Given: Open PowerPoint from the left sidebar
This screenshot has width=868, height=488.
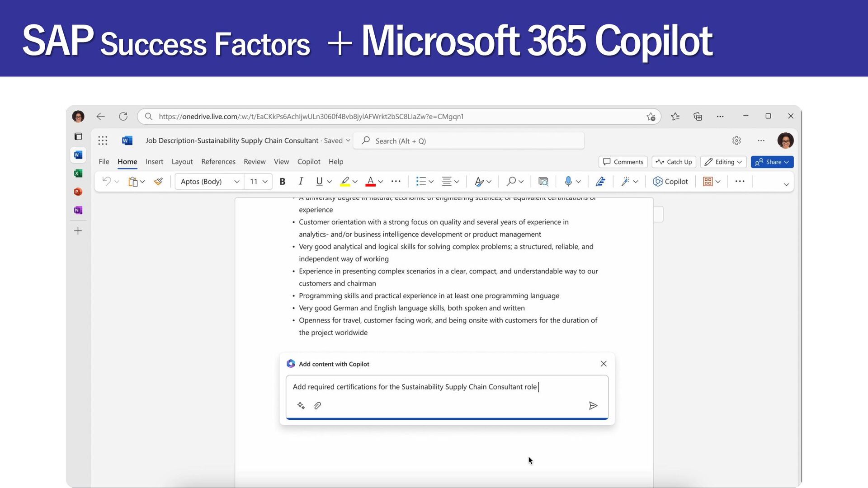Looking at the screenshot, I should [x=78, y=192].
